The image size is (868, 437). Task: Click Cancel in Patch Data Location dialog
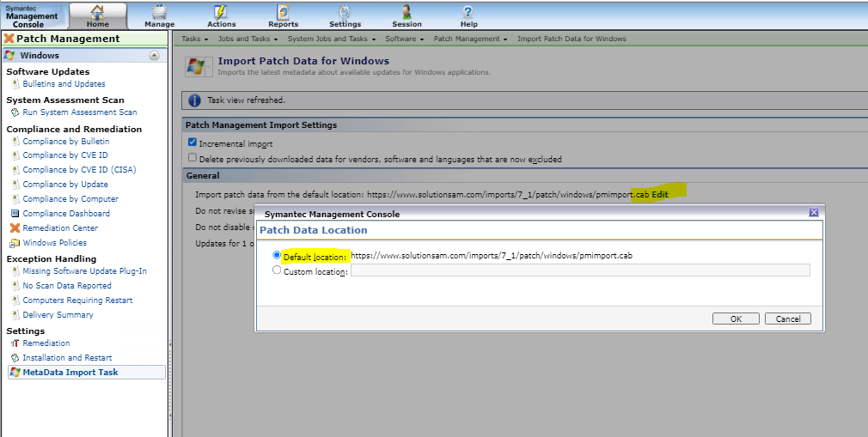coord(788,319)
